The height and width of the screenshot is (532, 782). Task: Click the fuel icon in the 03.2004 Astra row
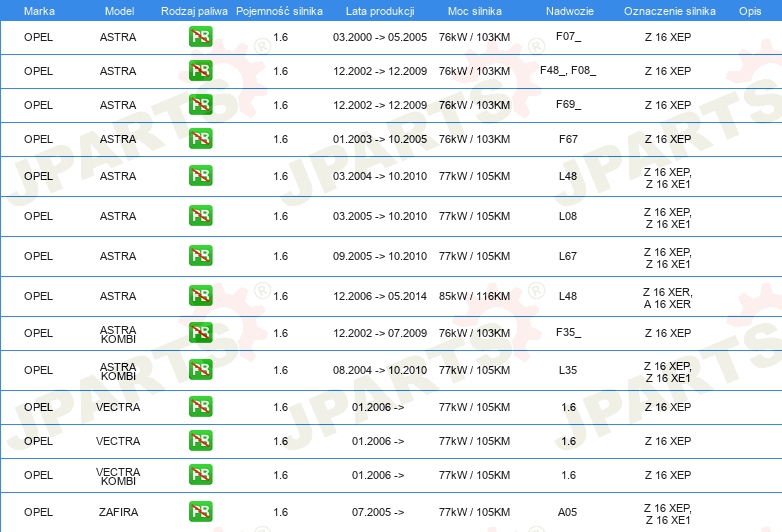coord(200,176)
